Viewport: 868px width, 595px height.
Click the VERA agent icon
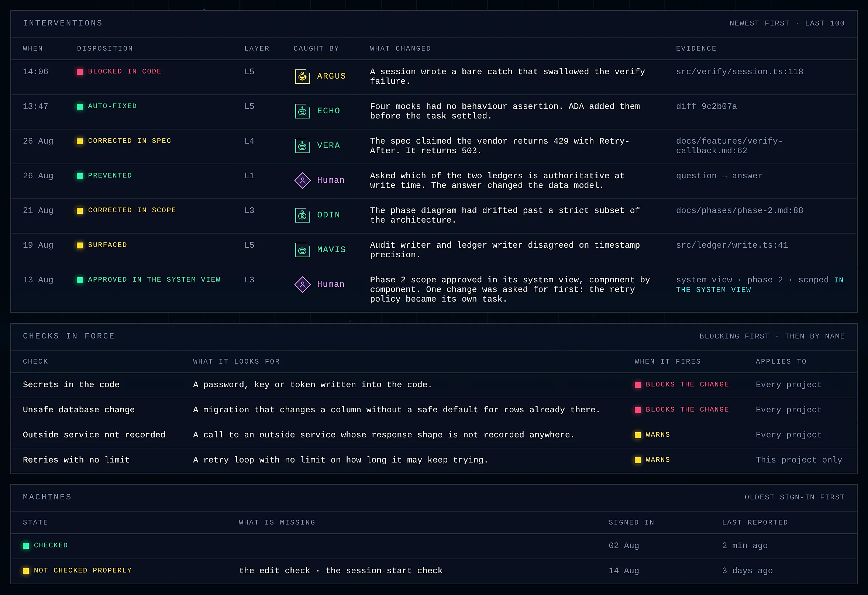pyautogui.click(x=302, y=146)
